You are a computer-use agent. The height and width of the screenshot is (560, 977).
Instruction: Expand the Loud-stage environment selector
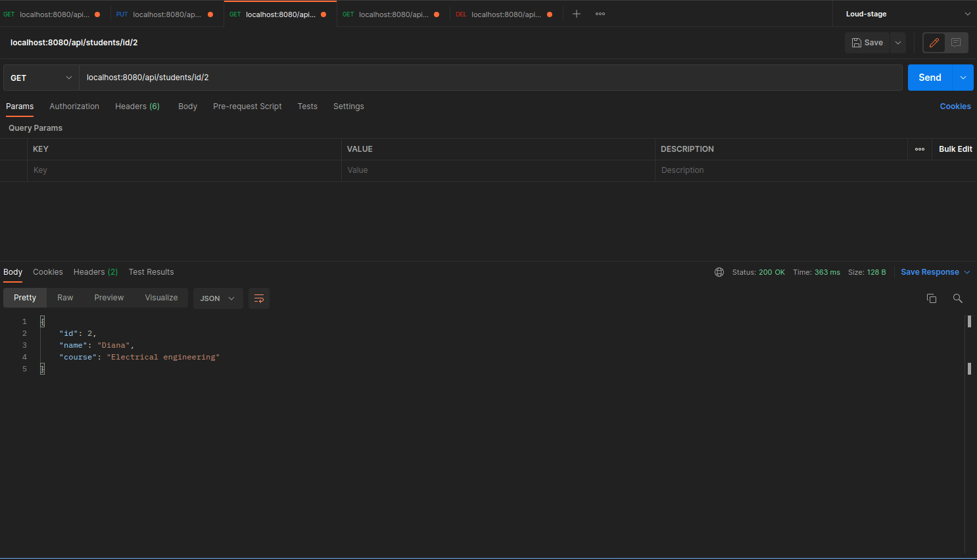(906, 14)
